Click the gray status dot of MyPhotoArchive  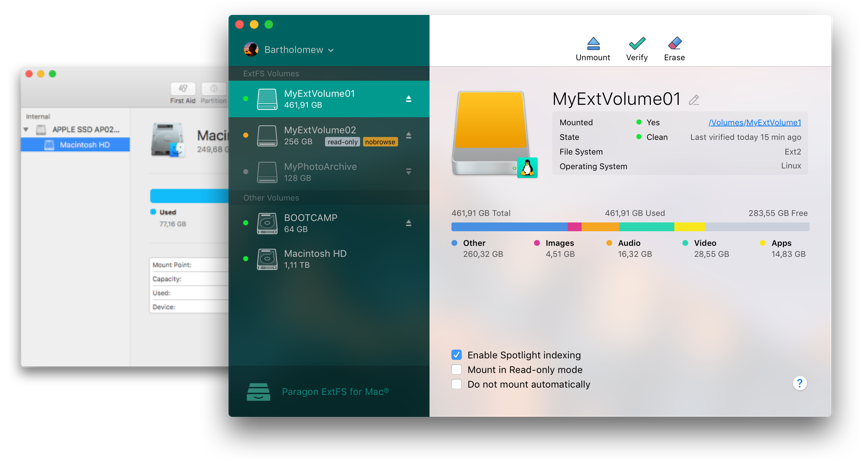coord(245,172)
